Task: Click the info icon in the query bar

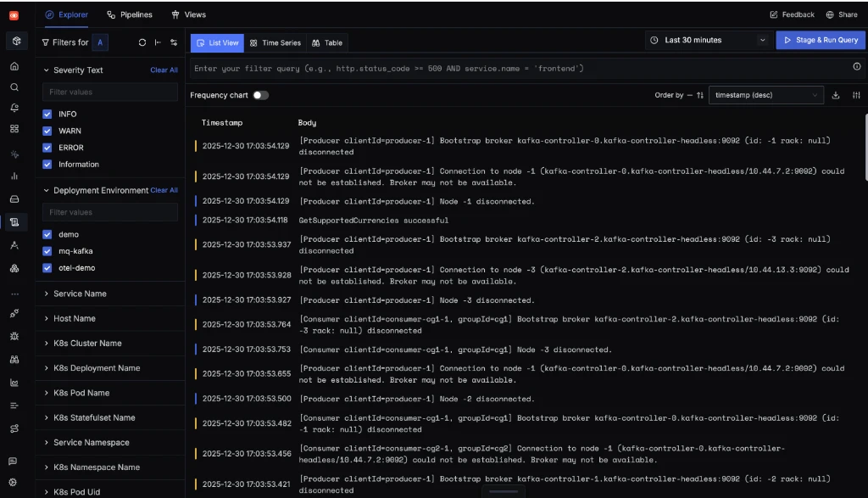Action: click(x=856, y=67)
